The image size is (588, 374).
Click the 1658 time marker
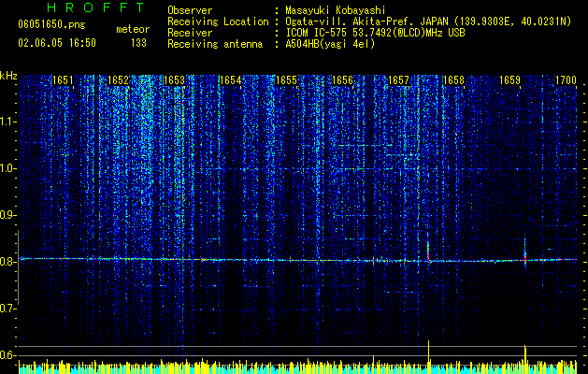(453, 80)
